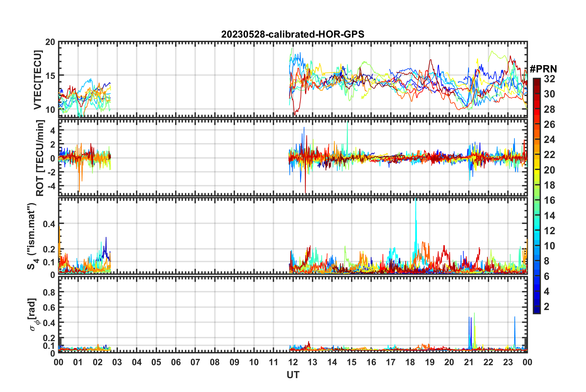Click colorbar tick label 30

coord(549,94)
